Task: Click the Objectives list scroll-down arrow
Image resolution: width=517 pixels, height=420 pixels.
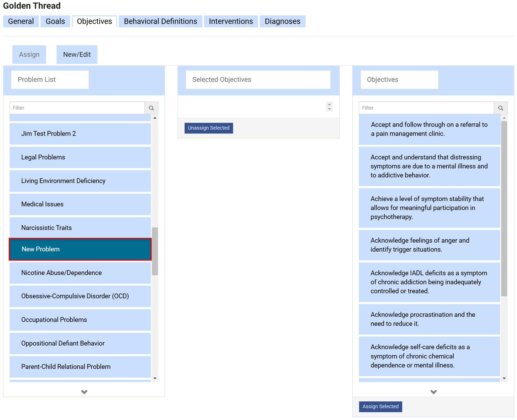Action: [504, 378]
